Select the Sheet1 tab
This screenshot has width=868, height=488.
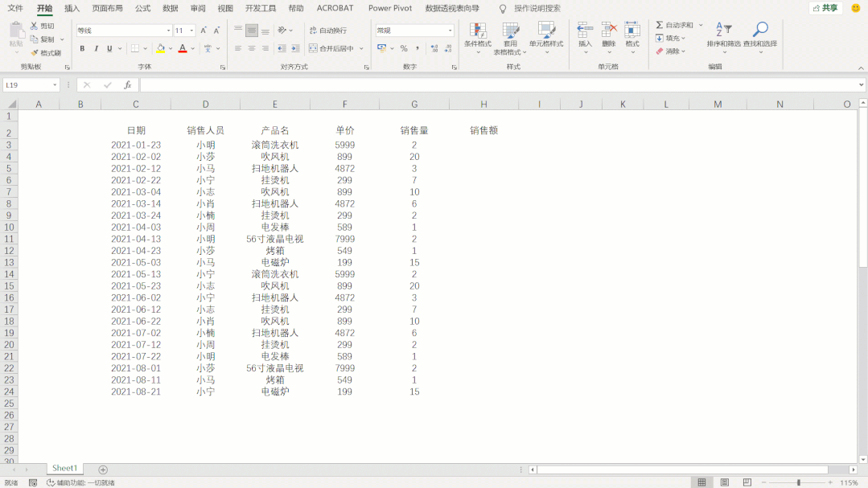click(x=65, y=468)
